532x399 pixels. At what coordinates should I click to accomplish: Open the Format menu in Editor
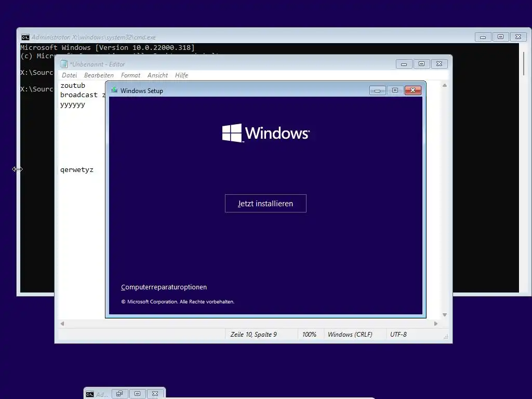130,75
